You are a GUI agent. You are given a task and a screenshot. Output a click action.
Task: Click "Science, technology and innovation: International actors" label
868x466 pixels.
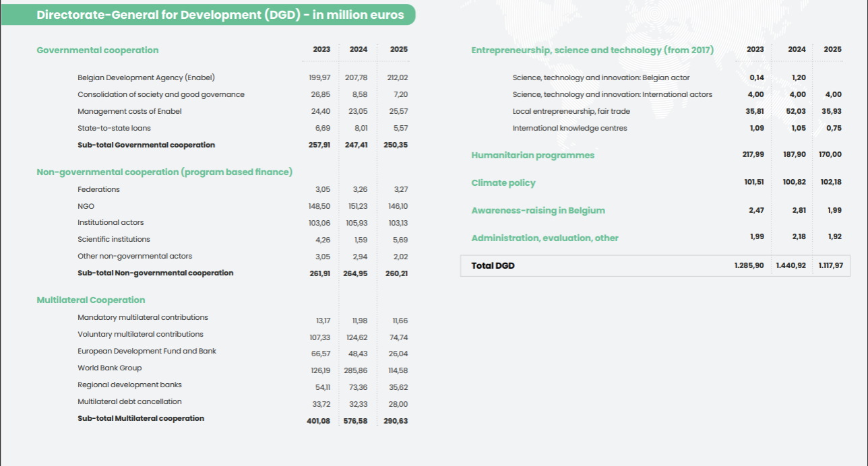(612, 94)
